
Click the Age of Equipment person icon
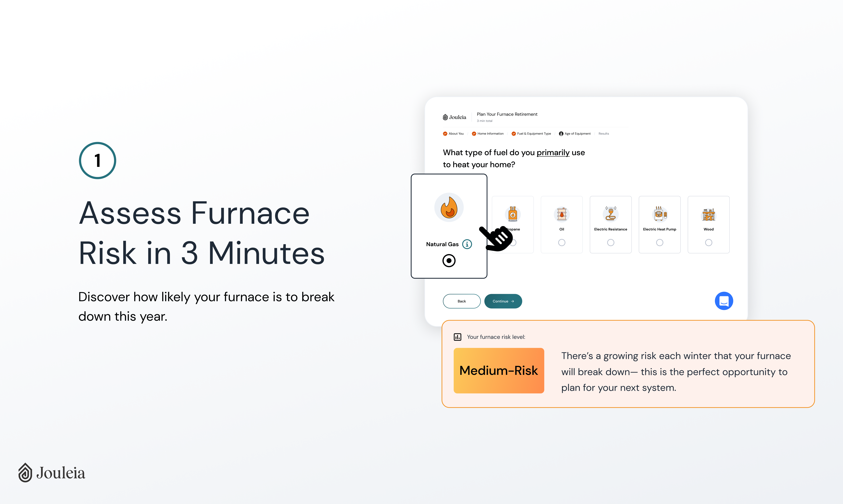[561, 134]
